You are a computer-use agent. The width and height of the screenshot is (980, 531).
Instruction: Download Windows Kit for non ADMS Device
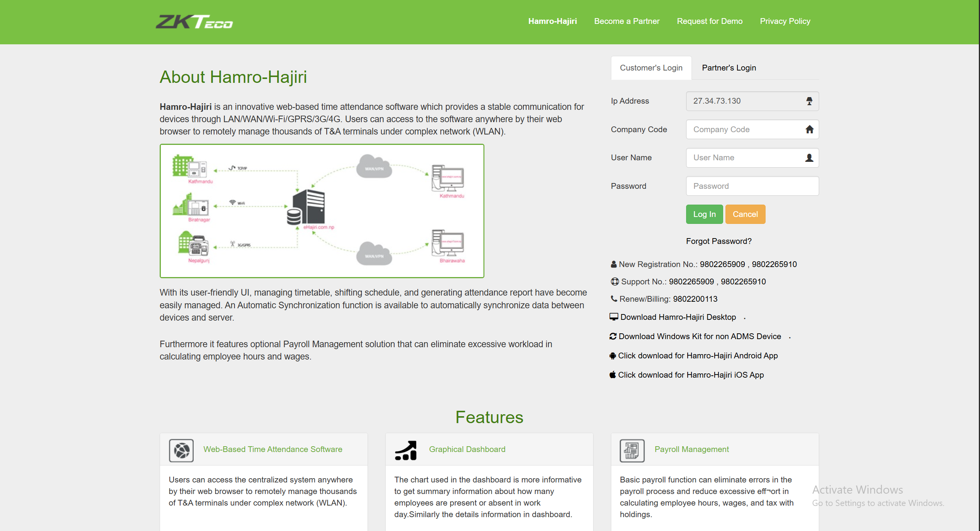pos(700,336)
